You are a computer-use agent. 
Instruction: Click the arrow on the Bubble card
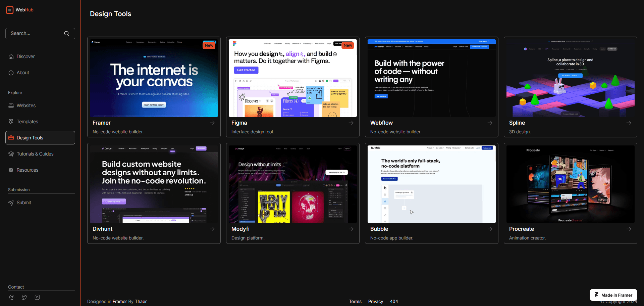pyautogui.click(x=490, y=229)
